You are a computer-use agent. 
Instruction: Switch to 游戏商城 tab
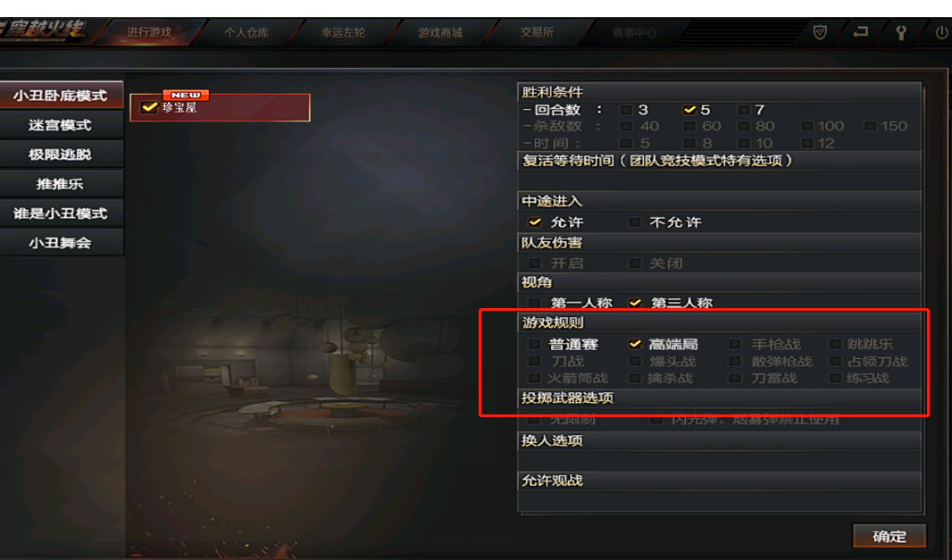click(x=440, y=33)
